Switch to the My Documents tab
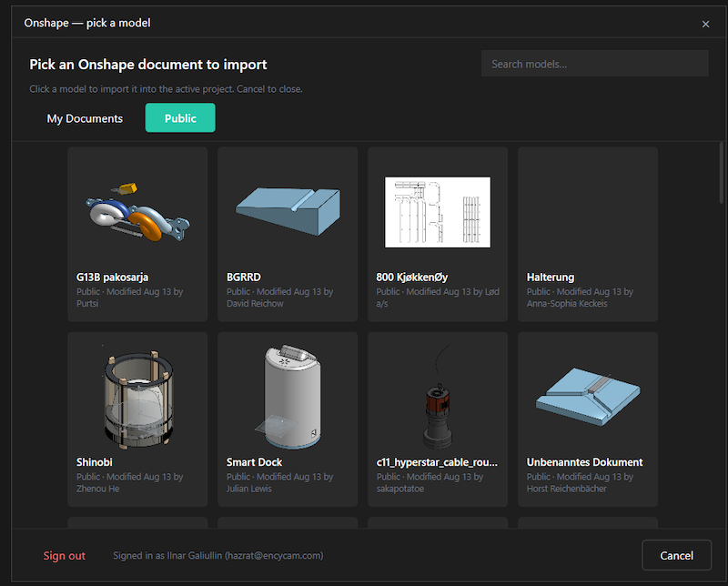Screen dimensions: 728x586 click(x=85, y=118)
